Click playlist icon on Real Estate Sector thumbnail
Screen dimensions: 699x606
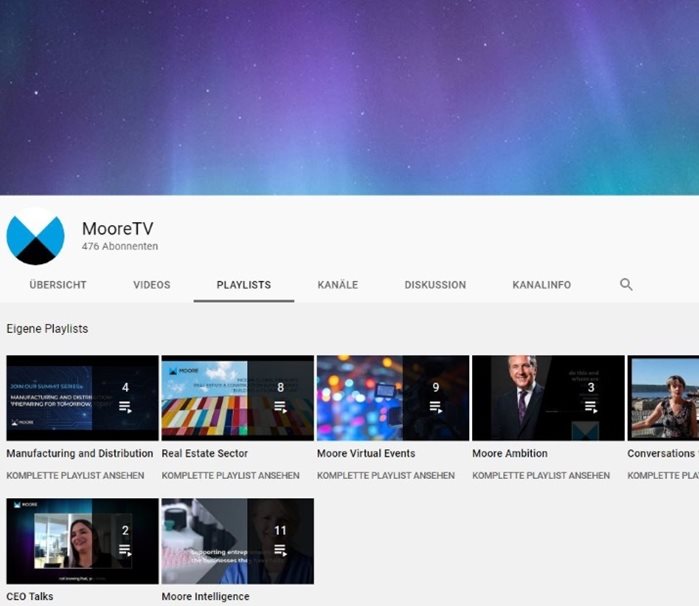[x=280, y=407]
